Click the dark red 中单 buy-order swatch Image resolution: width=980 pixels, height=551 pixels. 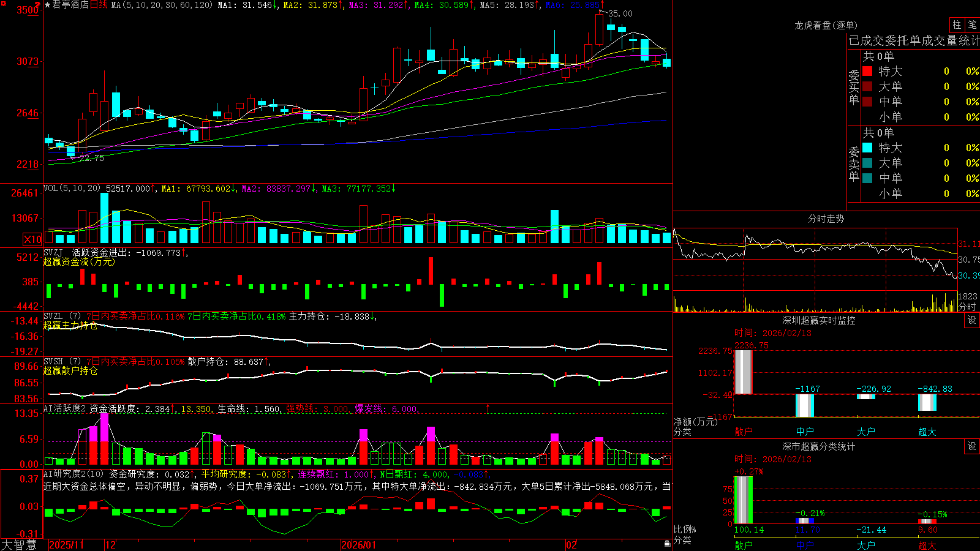point(867,102)
